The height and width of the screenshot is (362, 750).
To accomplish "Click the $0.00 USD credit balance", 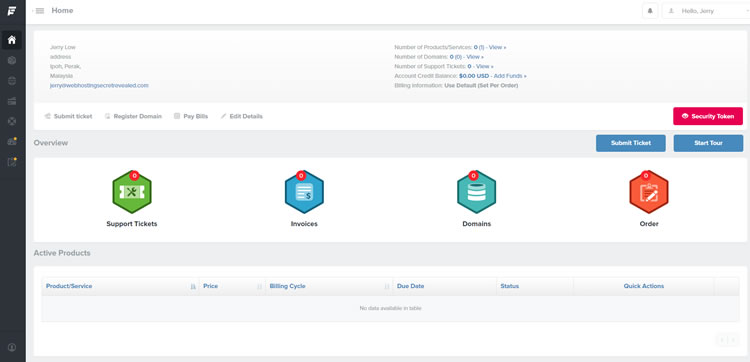I will 474,76.
